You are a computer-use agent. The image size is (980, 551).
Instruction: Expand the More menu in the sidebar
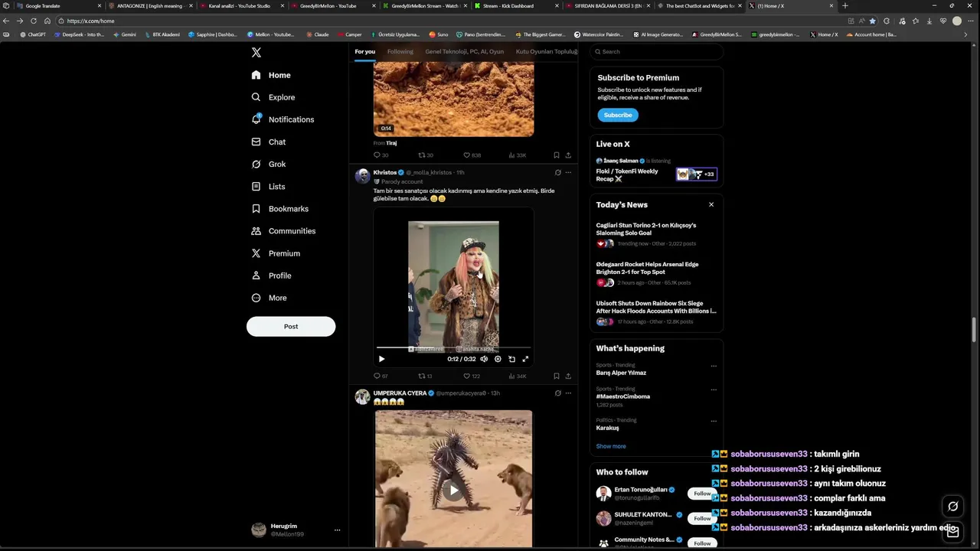pos(269,298)
